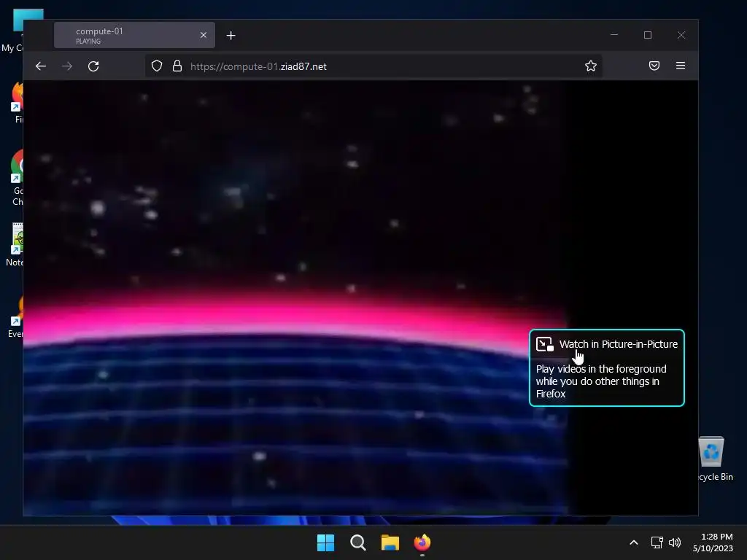Screen dimensions: 747x560
Task: Reload the page with the refresh icon
Action: (x=93, y=66)
